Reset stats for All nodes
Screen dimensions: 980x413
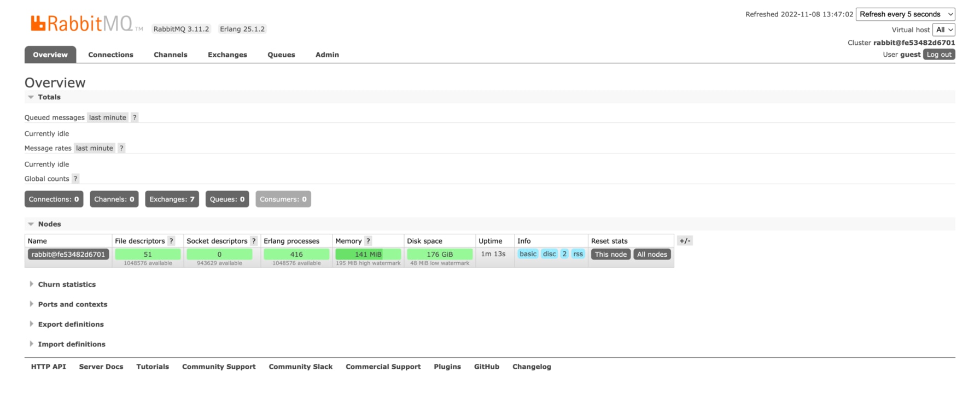click(652, 255)
